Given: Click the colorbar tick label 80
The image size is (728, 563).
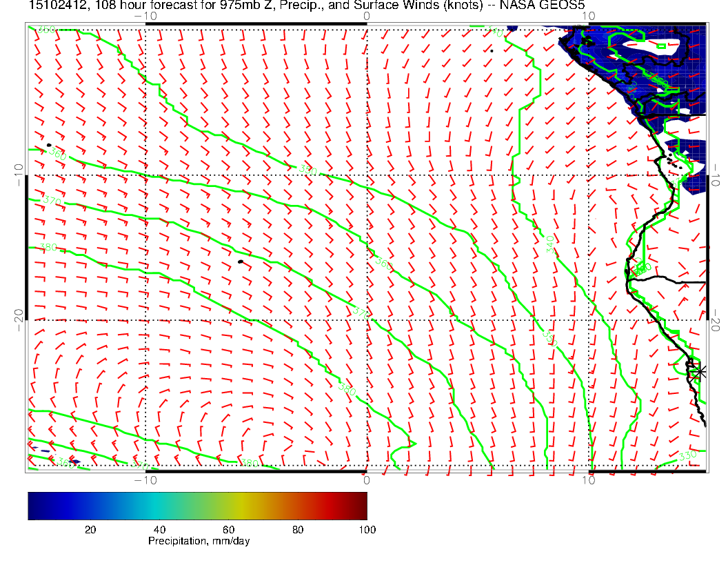Looking at the screenshot, I should pos(298,530).
